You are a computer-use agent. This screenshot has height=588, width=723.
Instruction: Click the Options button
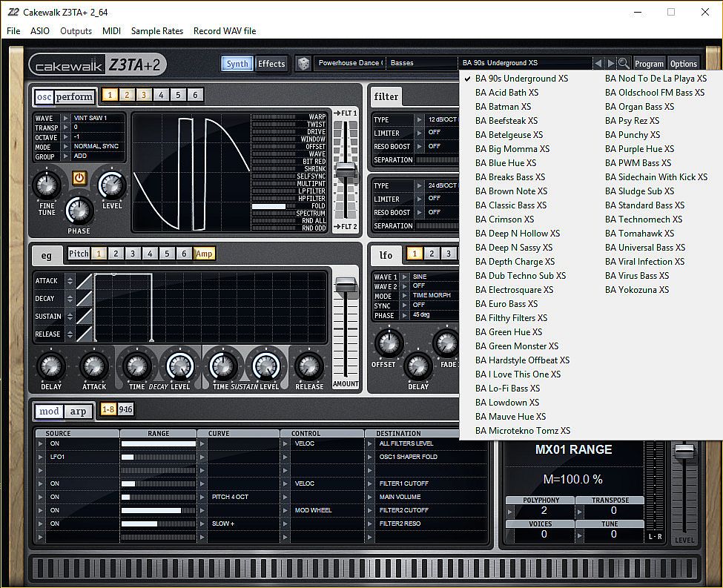683,64
